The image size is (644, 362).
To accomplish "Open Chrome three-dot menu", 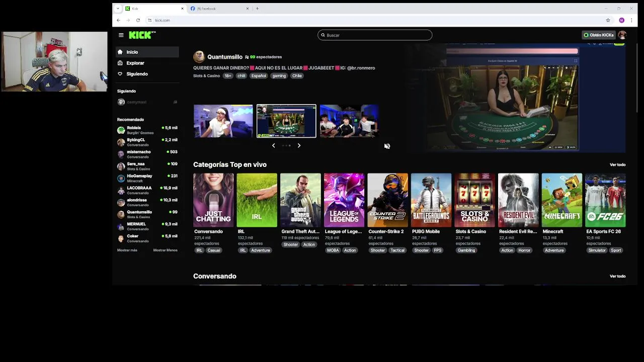I will point(631,20).
